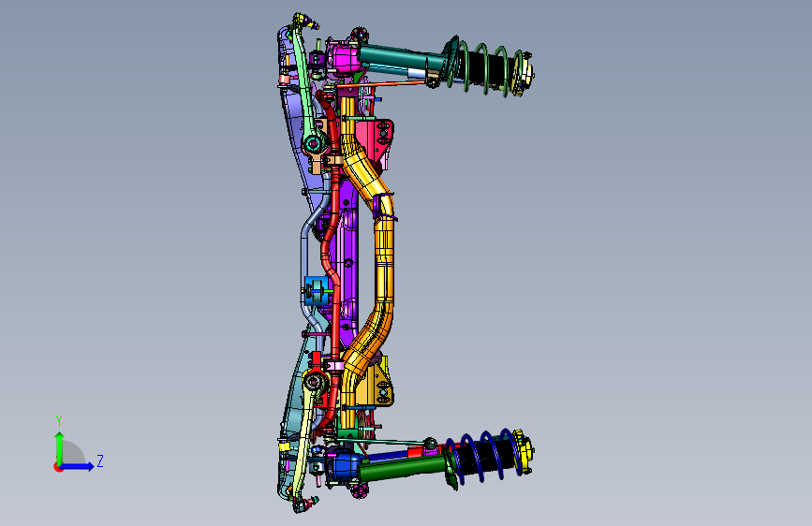Select the purple central crossmember
The image size is (812, 526).
tap(350, 264)
